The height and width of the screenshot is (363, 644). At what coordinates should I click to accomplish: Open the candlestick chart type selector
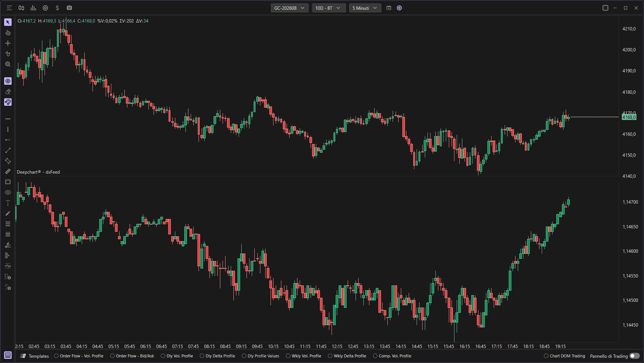pyautogui.click(x=21, y=8)
